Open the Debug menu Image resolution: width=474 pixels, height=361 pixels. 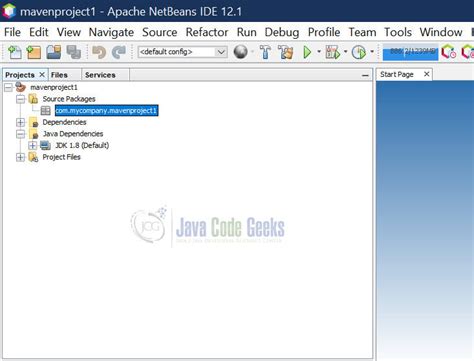[x=282, y=32]
